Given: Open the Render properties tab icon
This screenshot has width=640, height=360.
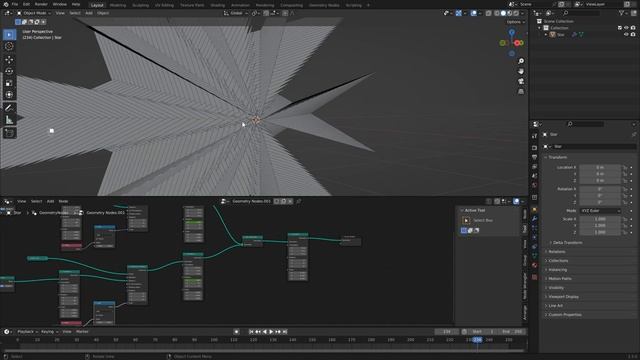Looking at the screenshot, I should [x=534, y=148].
